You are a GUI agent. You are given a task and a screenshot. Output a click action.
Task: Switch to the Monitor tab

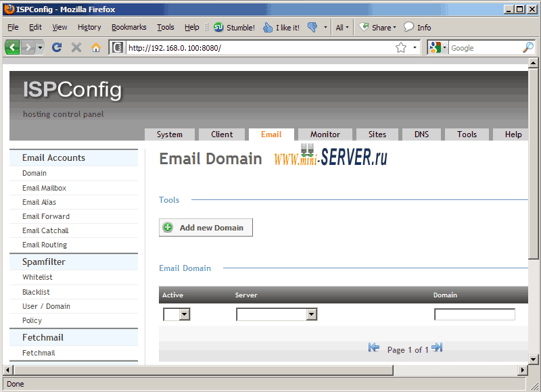(325, 134)
